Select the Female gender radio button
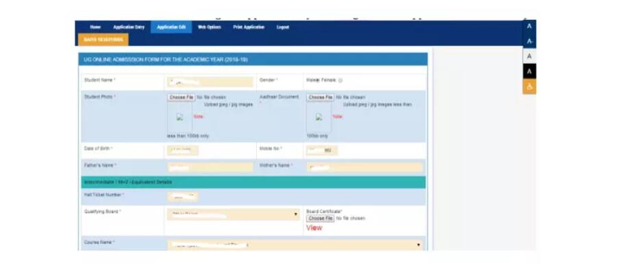The image size is (644, 280). click(340, 81)
